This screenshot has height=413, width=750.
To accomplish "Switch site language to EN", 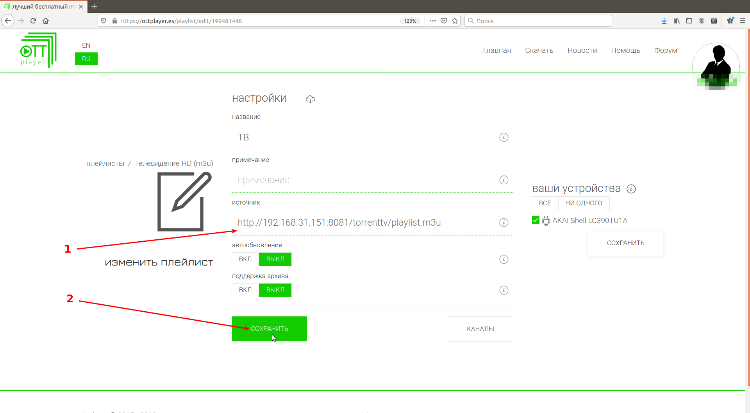I will point(86,44).
